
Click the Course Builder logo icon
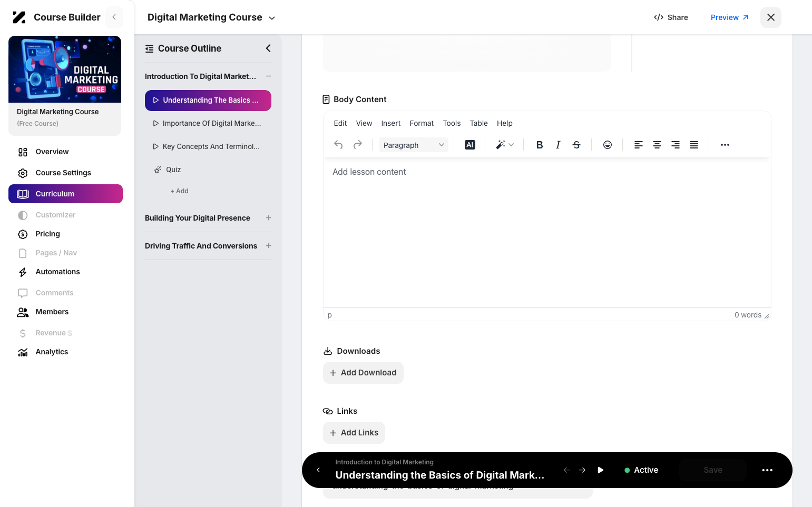tap(19, 17)
